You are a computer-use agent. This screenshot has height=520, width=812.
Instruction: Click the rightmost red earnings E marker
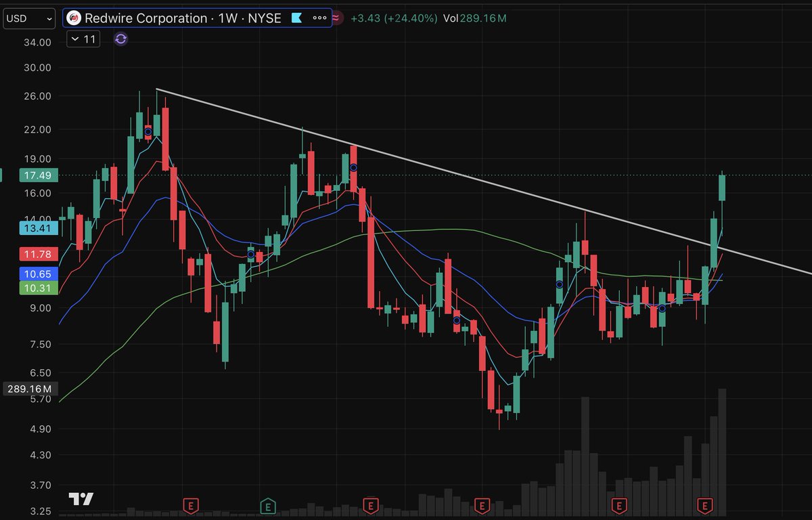click(x=706, y=504)
